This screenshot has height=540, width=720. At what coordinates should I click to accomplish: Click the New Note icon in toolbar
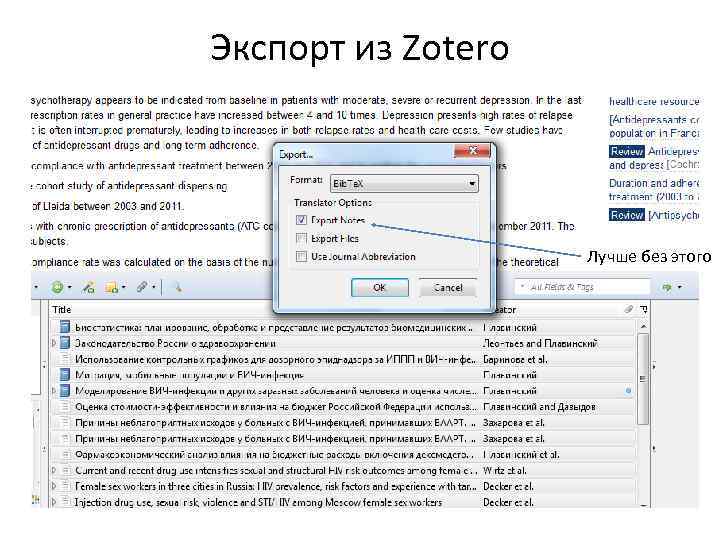pyautogui.click(x=111, y=288)
